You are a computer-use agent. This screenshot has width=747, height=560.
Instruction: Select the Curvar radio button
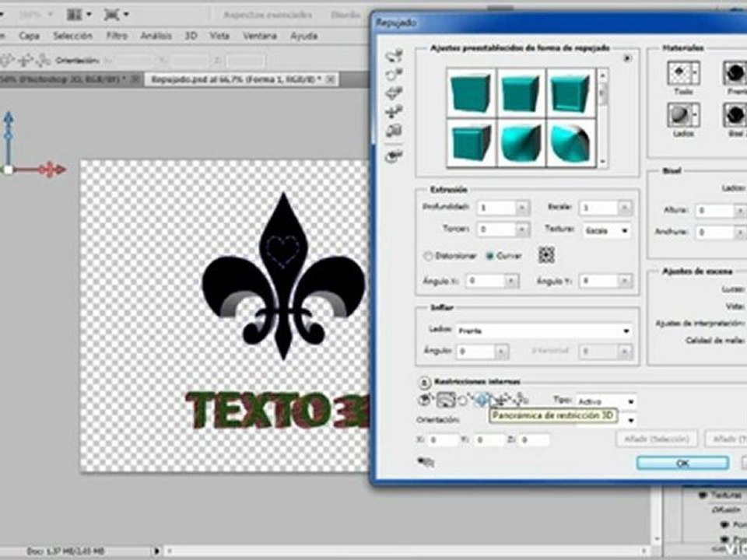click(x=489, y=256)
